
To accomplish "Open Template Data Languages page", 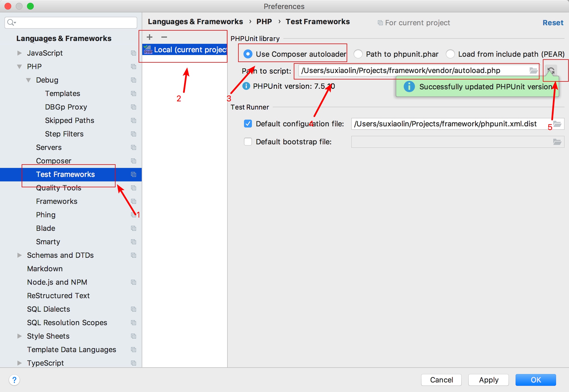I will pyautogui.click(x=71, y=350).
